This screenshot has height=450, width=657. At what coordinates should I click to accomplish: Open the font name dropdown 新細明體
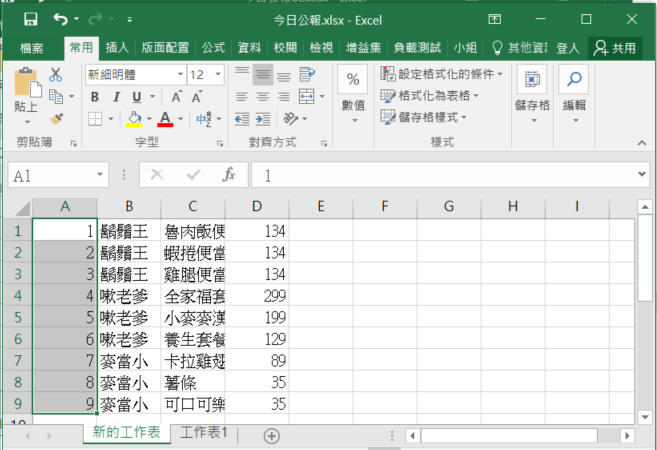181,75
